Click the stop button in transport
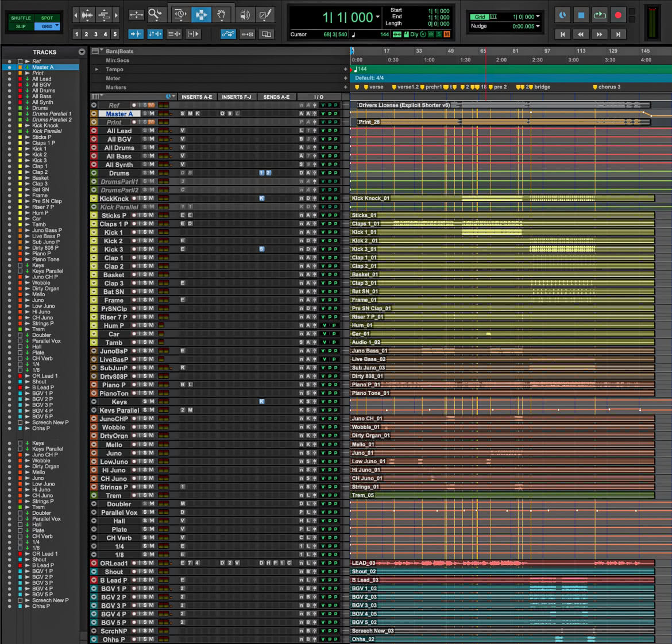The image size is (672, 644). coord(581,15)
